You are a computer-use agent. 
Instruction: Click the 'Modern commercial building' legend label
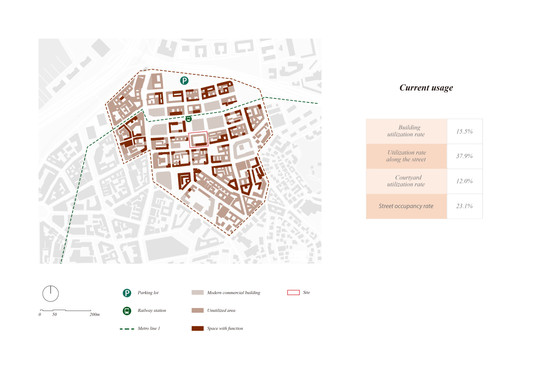click(x=233, y=293)
